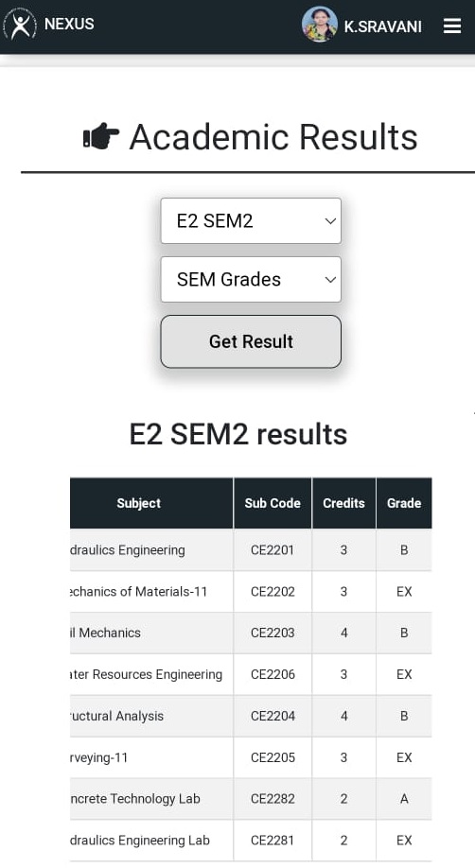The height and width of the screenshot is (868, 475).
Task: Click the NEXUS brand text
Action: [69, 24]
